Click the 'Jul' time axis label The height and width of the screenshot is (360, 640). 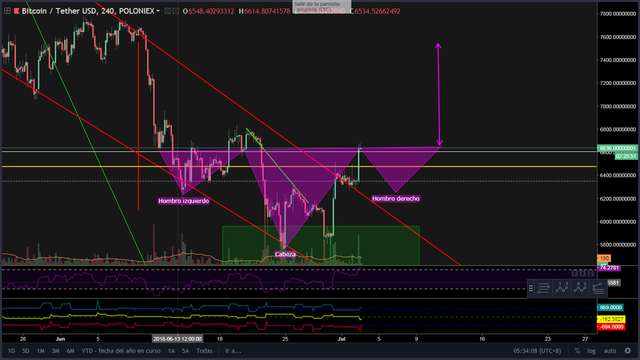(x=341, y=339)
